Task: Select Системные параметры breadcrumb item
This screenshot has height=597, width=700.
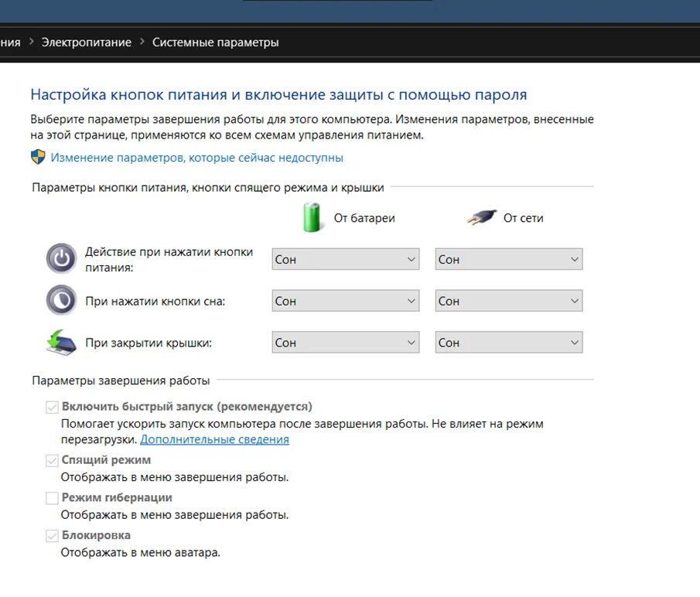Action: click(x=215, y=43)
